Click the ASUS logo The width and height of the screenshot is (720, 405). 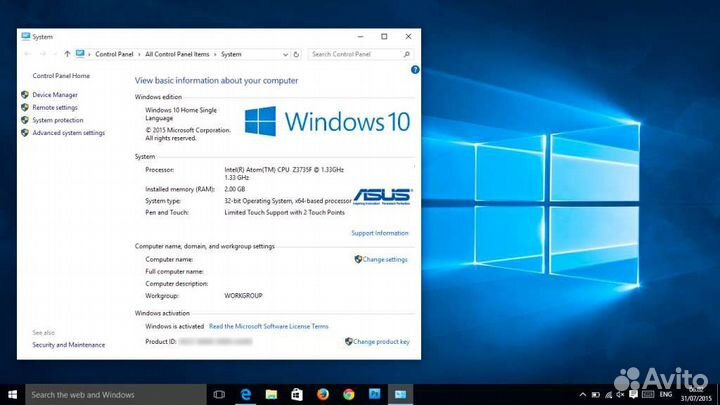tap(382, 196)
